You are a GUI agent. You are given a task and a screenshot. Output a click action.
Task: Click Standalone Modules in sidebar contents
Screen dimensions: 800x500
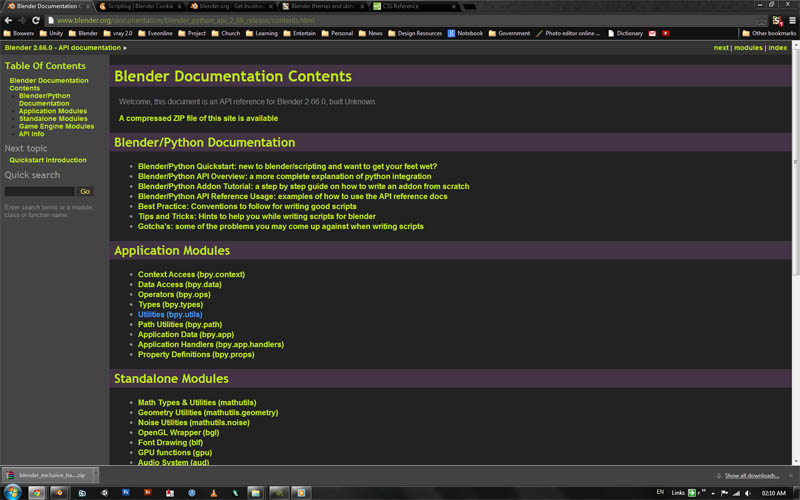pyautogui.click(x=53, y=118)
